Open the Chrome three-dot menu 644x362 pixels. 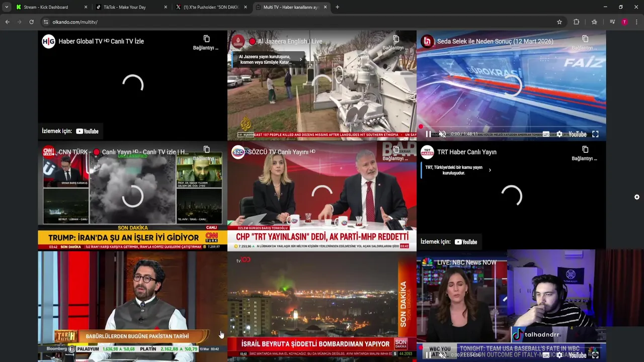(636, 22)
